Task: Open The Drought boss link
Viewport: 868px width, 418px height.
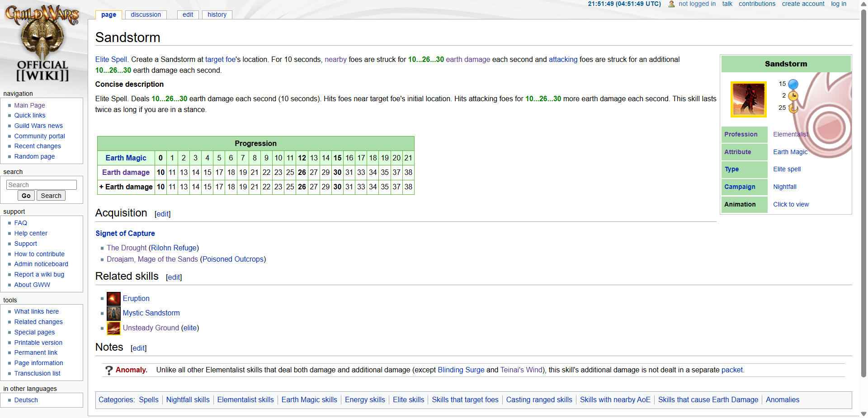Action: [127, 248]
